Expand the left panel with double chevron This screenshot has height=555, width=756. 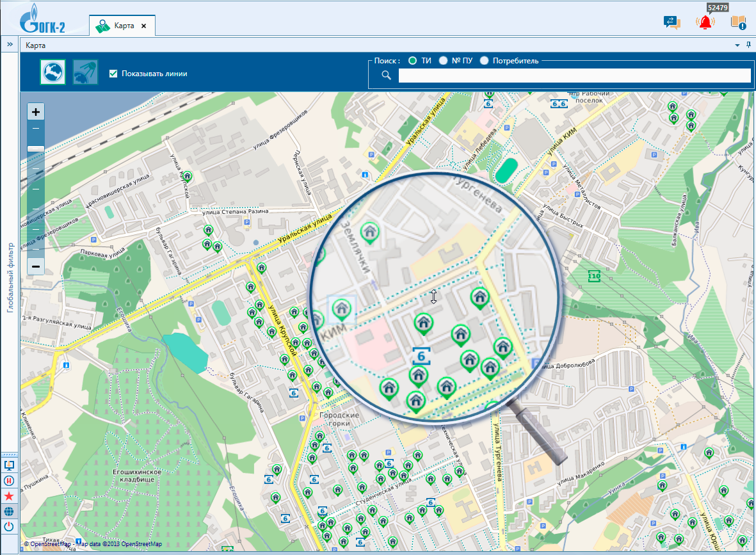tap(9, 44)
